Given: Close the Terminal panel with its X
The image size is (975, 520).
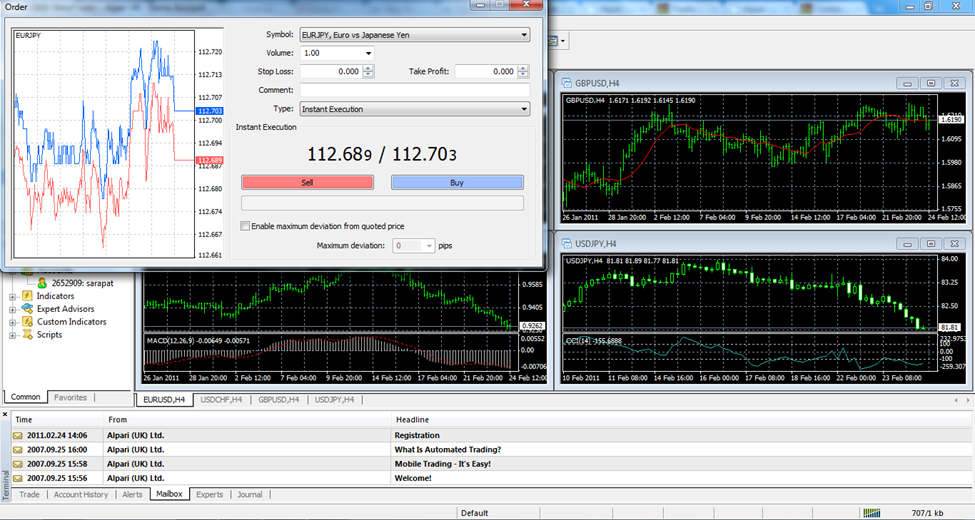Looking at the screenshot, I should [5, 414].
